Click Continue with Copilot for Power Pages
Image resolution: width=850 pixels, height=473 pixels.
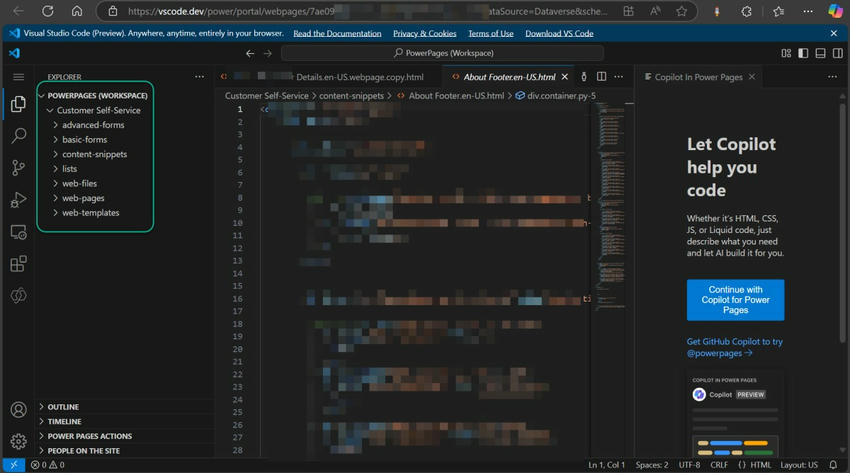pyautogui.click(x=735, y=300)
